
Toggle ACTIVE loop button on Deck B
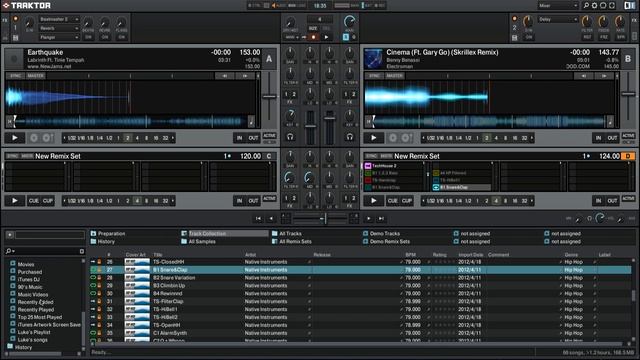pos(629,136)
